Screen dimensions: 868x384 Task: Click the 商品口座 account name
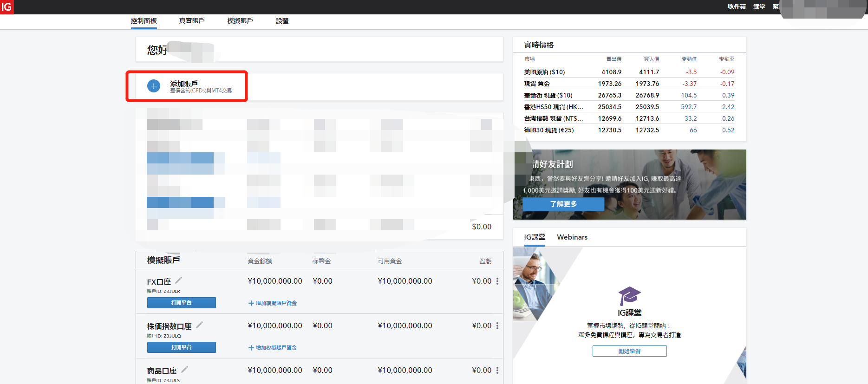click(162, 371)
